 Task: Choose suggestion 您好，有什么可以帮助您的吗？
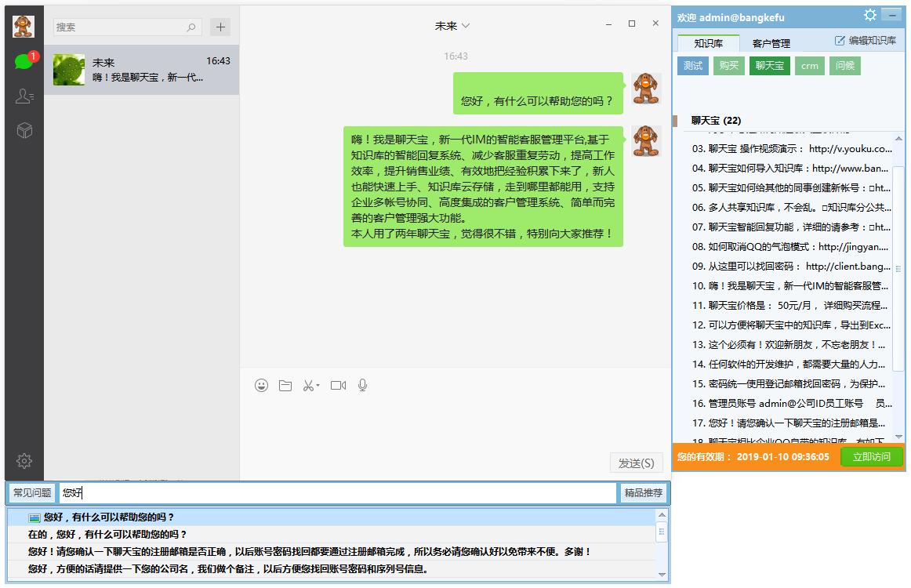coord(331,517)
